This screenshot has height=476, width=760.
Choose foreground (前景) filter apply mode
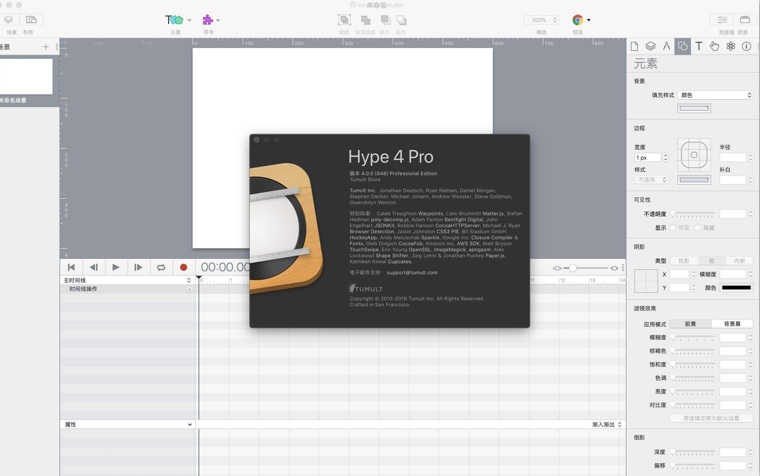(691, 323)
